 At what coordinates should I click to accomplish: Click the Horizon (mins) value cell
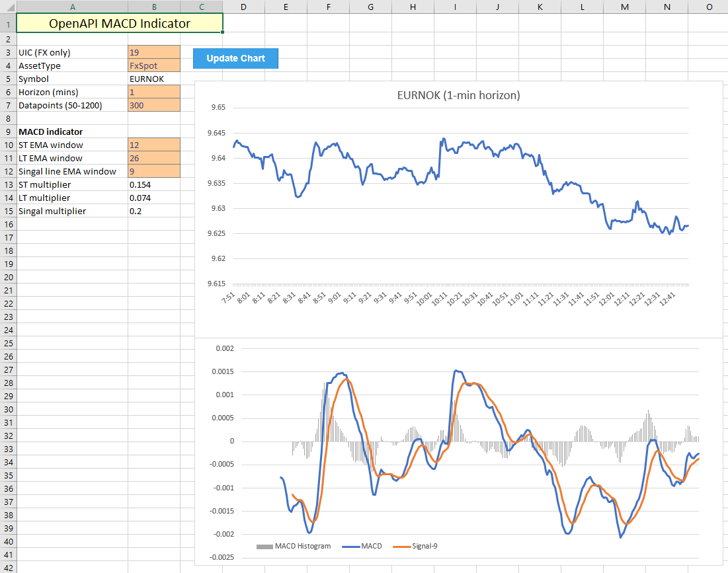click(153, 92)
